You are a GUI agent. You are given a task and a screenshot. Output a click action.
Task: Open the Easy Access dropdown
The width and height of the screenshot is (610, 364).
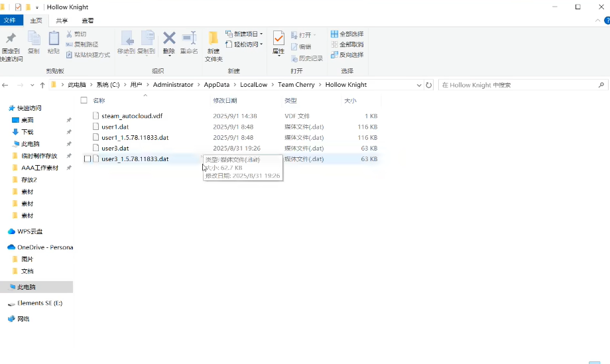[244, 44]
